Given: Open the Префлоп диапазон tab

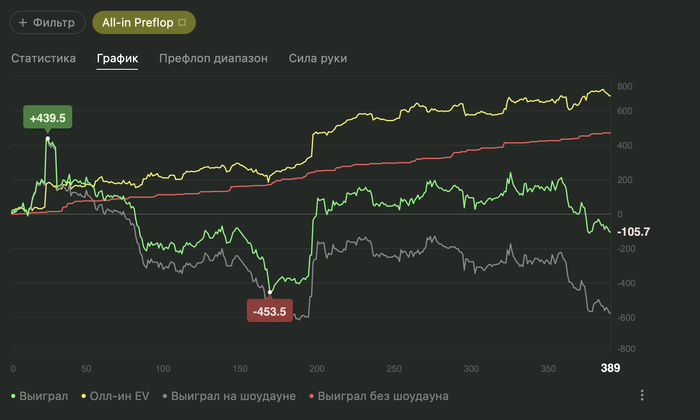Looking at the screenshot, I should click(213, 59).
